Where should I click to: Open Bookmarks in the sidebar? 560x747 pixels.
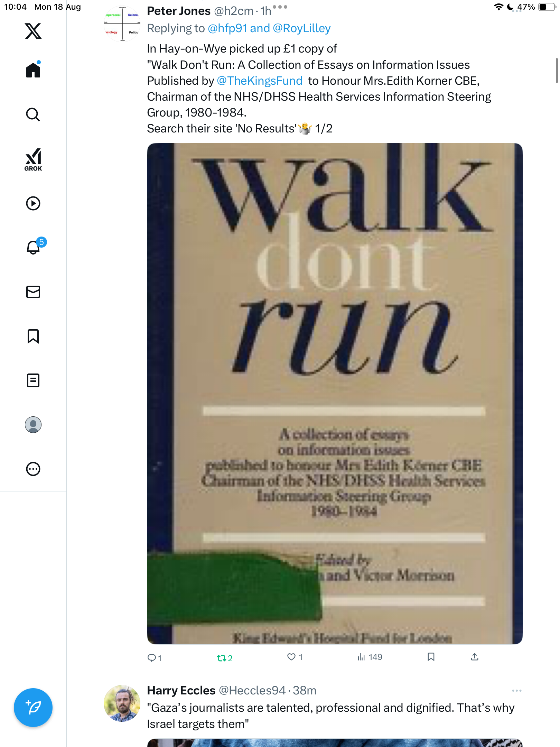click(33, 336)
